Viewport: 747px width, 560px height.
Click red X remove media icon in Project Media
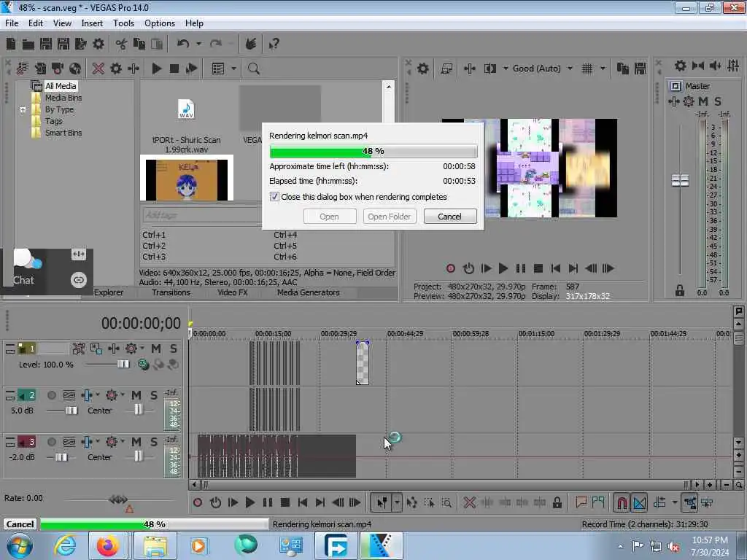(x=98, y=69)
